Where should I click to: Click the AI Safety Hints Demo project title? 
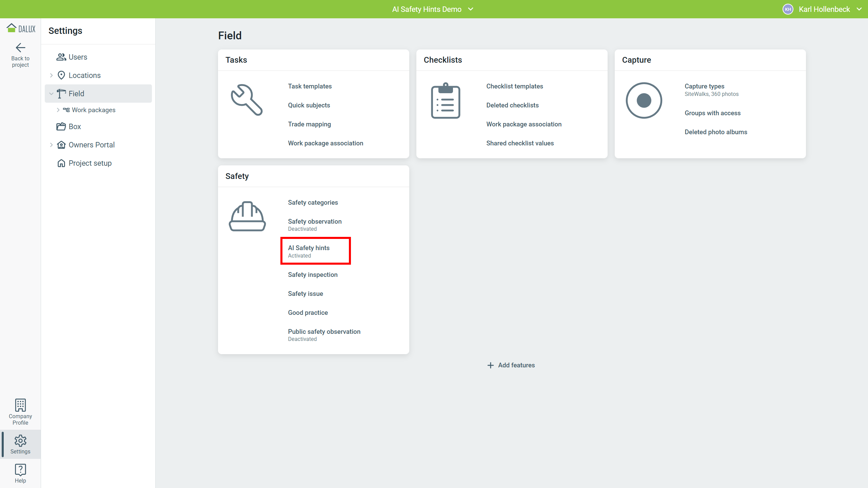(x=427, y=9)
